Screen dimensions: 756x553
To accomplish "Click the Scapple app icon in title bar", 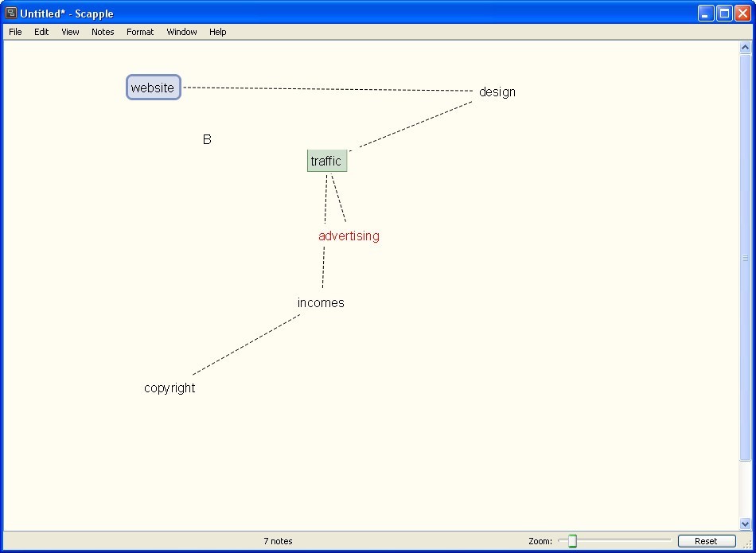I will [x=11, y=13].
